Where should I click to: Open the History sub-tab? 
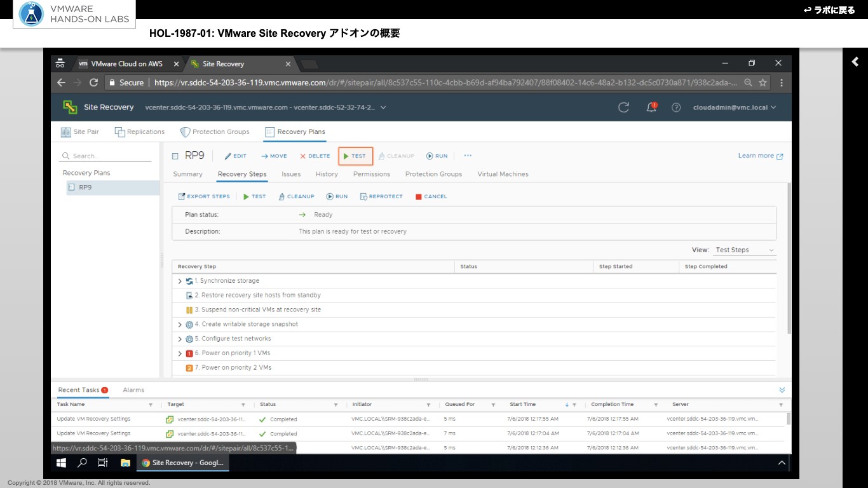click(327, 174)
